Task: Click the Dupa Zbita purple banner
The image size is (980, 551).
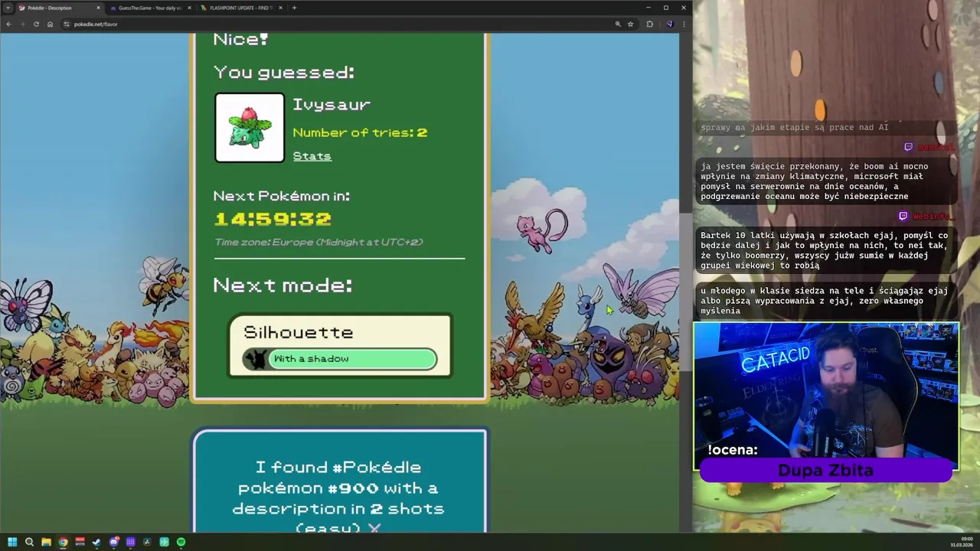Action: (825, 471)
